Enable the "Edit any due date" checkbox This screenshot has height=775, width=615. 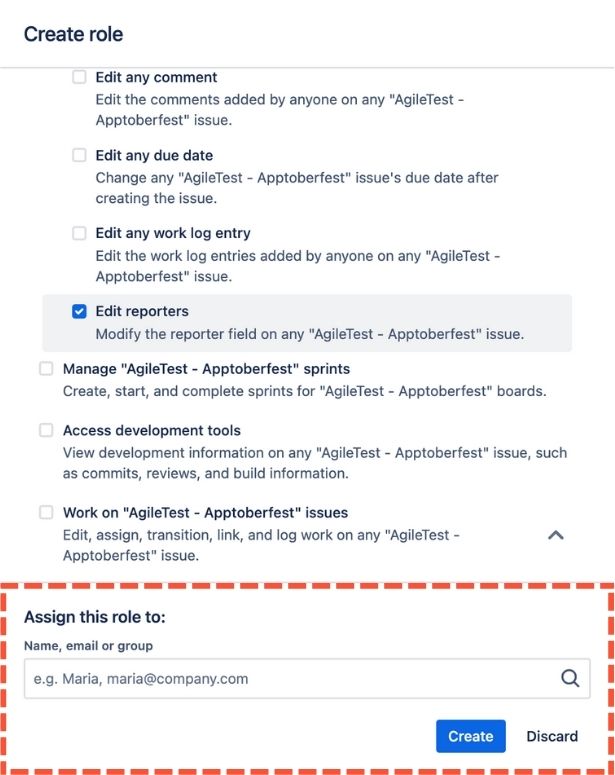pos(80,155)
